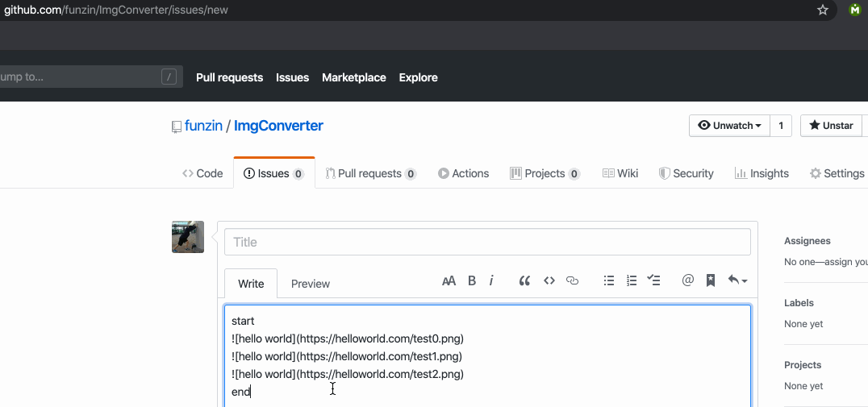
Task: Insert a link
Action: pos(573,281)
